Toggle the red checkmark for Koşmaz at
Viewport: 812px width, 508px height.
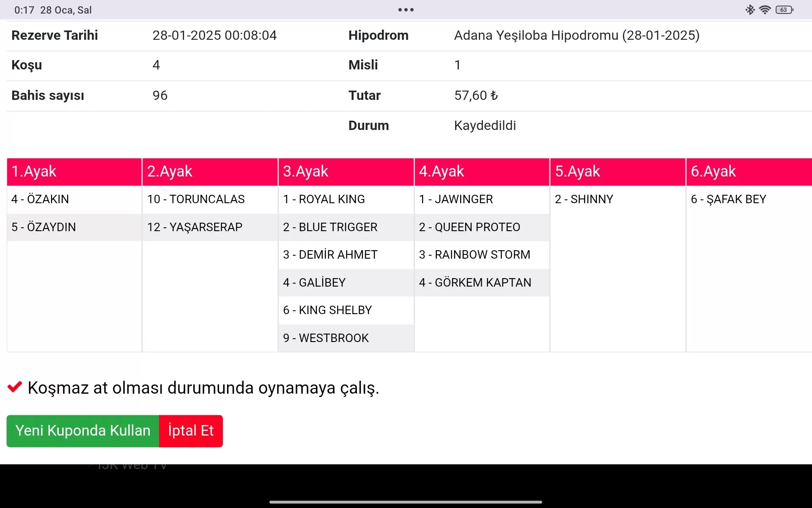[15, 387]
